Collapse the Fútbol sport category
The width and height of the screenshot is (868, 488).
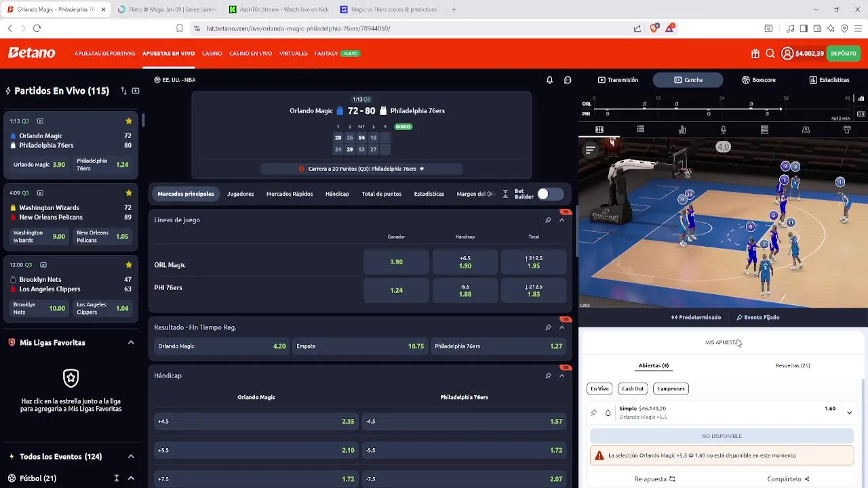(x=131, y=479)
